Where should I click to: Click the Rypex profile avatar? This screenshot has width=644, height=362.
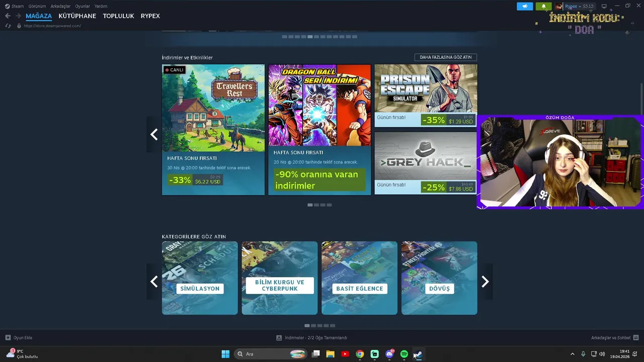tap(558, 7)
